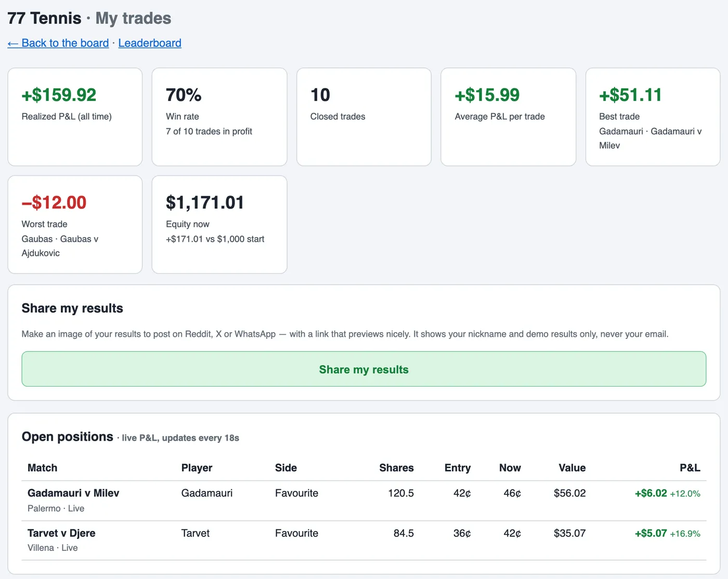This screenshot has height=579, width=728.
Task: Click 'Palermo · Live' status text
Action: 56,508
